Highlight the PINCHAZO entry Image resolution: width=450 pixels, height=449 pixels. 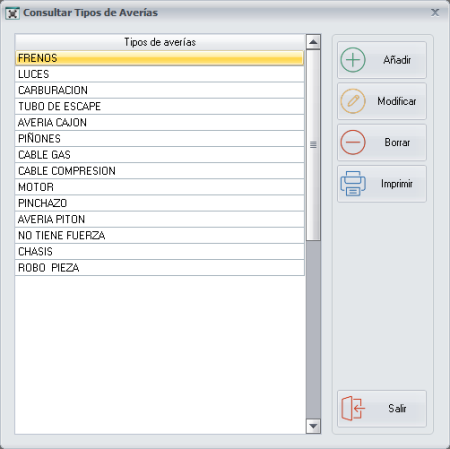pos(159,203)
